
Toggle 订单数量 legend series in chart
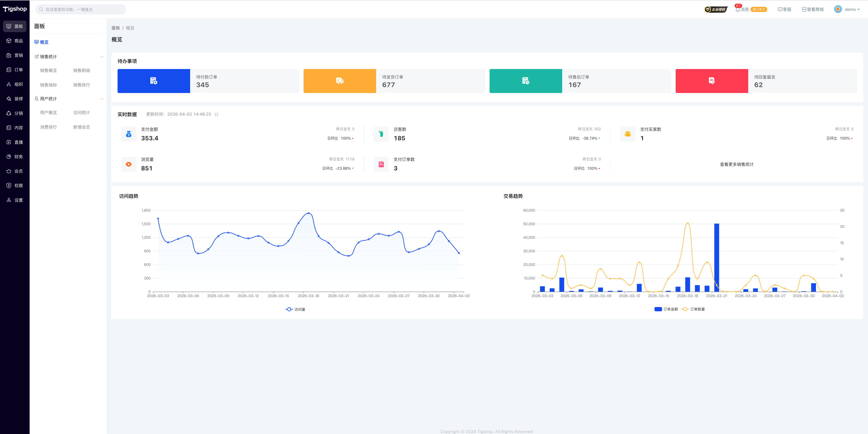693,309
